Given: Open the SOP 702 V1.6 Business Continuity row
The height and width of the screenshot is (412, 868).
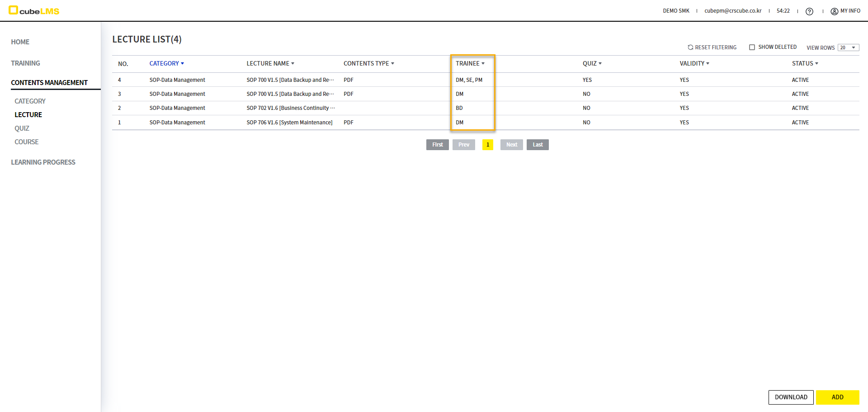Looking at the screenshot, I should [290, 108].
